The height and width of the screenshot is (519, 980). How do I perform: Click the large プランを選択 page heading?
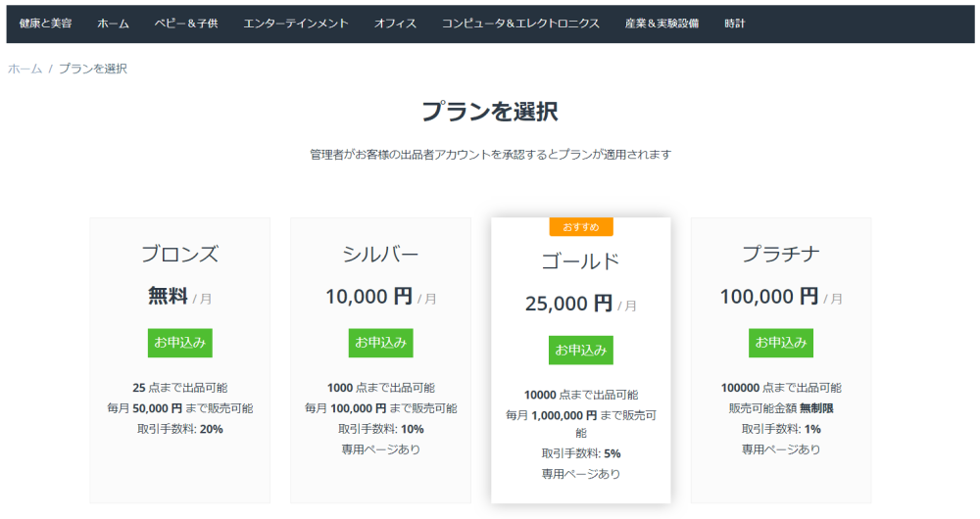tap(490, 111)
